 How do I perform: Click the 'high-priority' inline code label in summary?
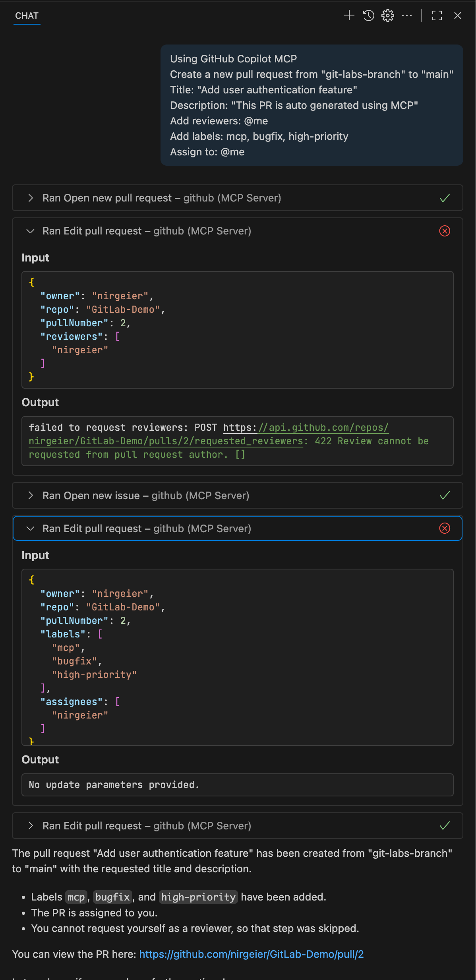click(198, 897)
